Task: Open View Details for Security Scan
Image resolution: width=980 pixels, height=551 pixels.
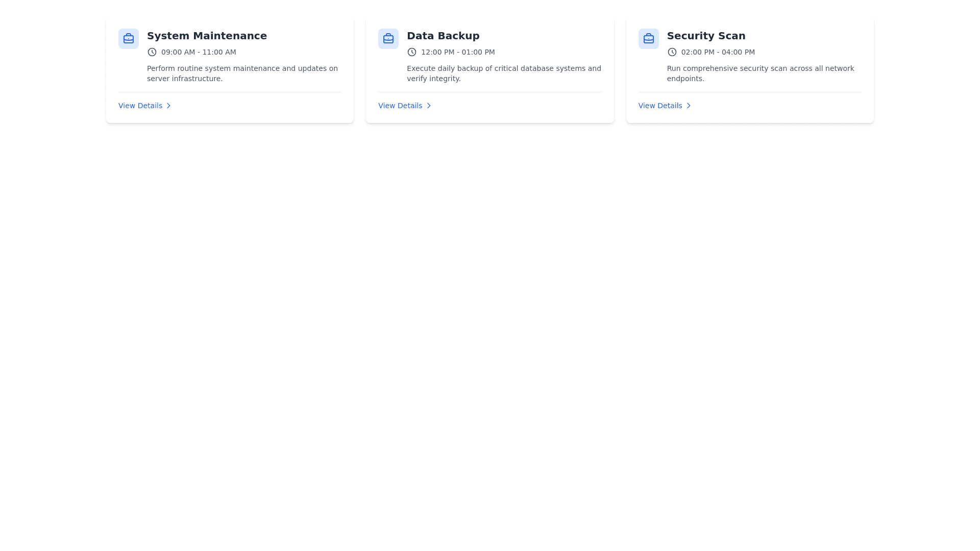Action: pos(660,106)
